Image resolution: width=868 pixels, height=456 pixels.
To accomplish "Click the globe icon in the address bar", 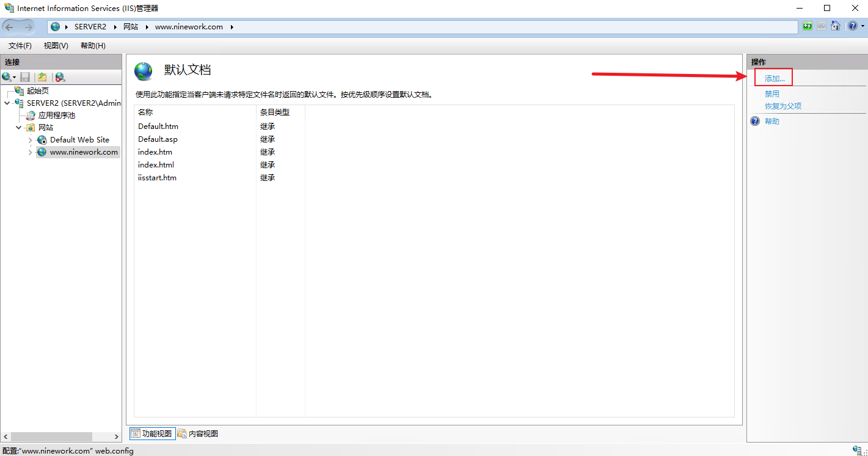I will [56, 27].
